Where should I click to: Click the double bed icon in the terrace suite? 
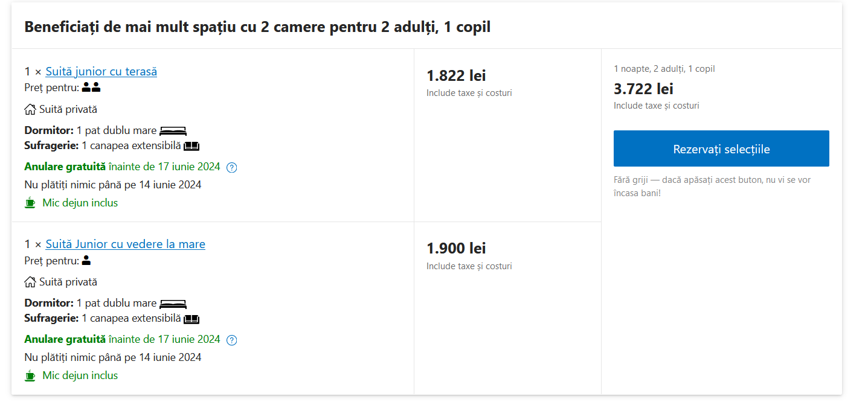173,131
